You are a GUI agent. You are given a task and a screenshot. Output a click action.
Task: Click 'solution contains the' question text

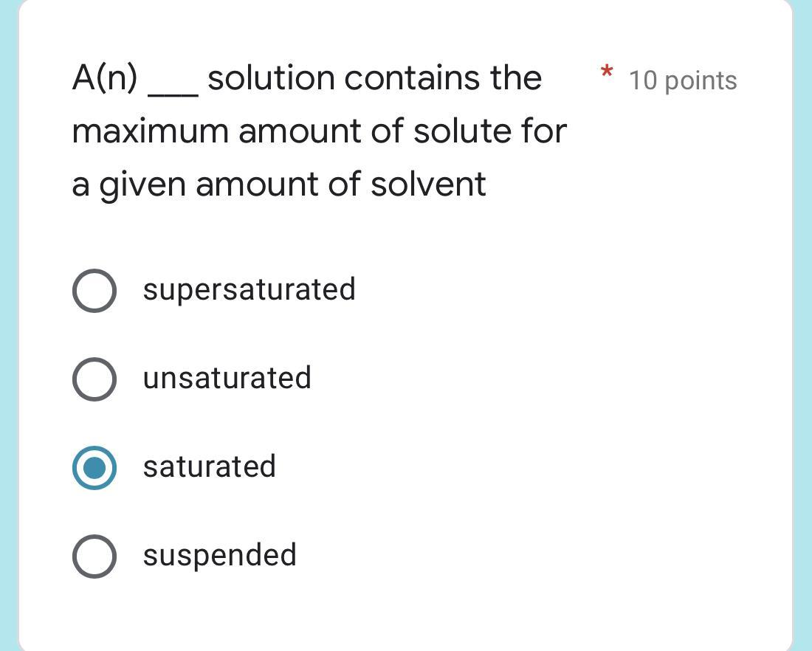(374, 78)
